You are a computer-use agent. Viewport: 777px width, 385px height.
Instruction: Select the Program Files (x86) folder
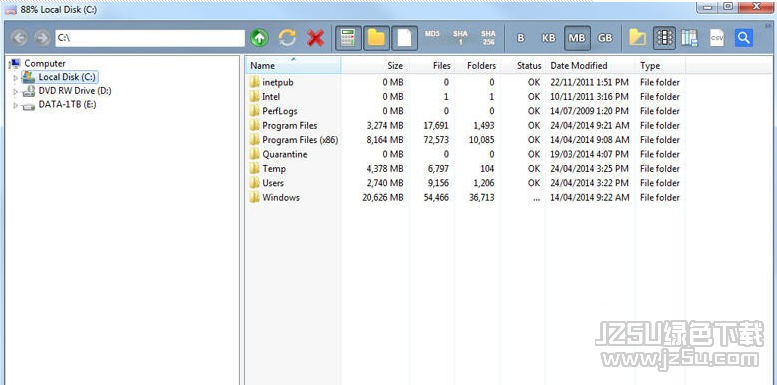click(x=300, y=140)
